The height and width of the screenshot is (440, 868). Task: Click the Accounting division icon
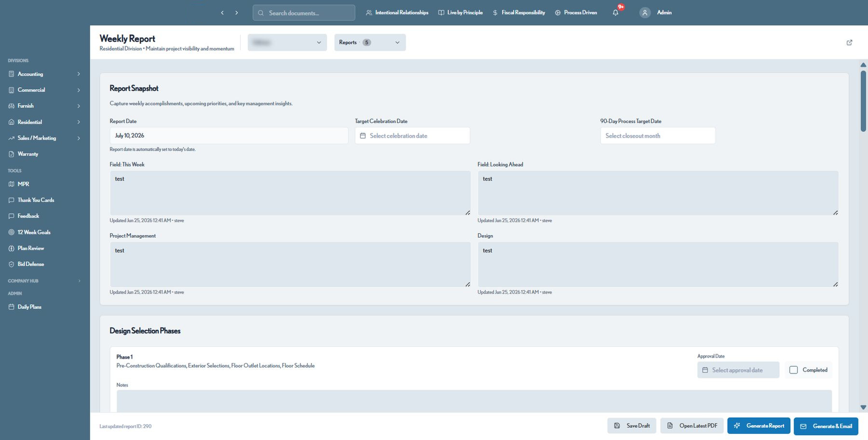pyautogui.click(x=12, y=74)
